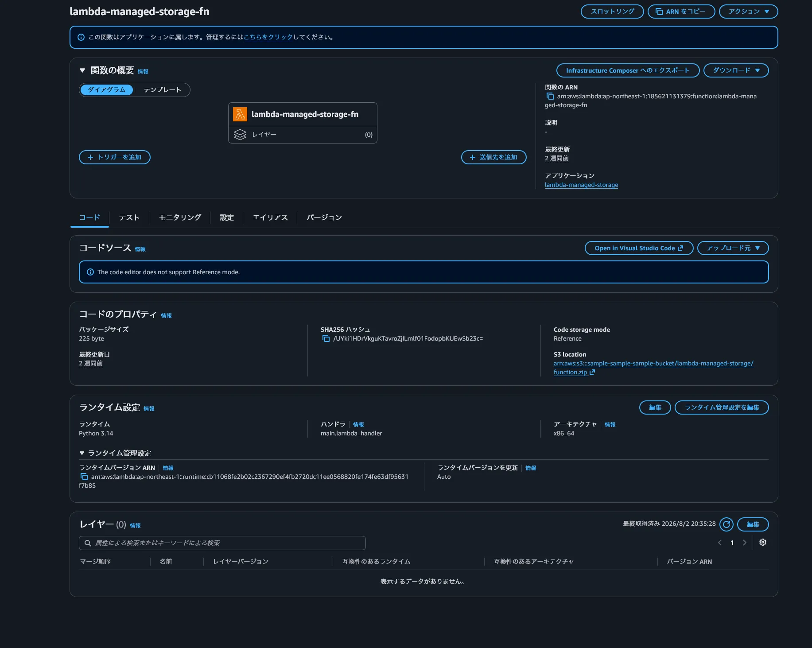Click the main.lambda_handler handler value
The width and height of the screenshot is (812, 648).
click(x=351, y=434)
